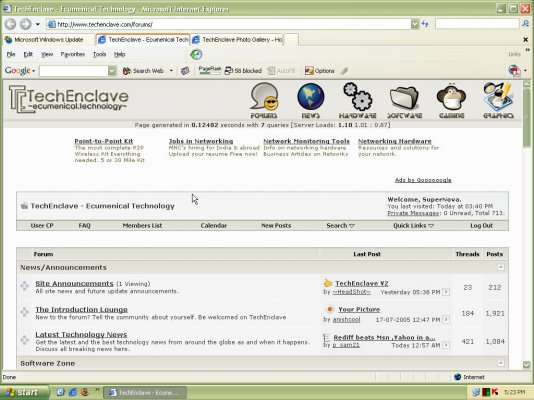Click the page vertical scrollbar down arrow

pyautogui.click(x=527, y=364)
